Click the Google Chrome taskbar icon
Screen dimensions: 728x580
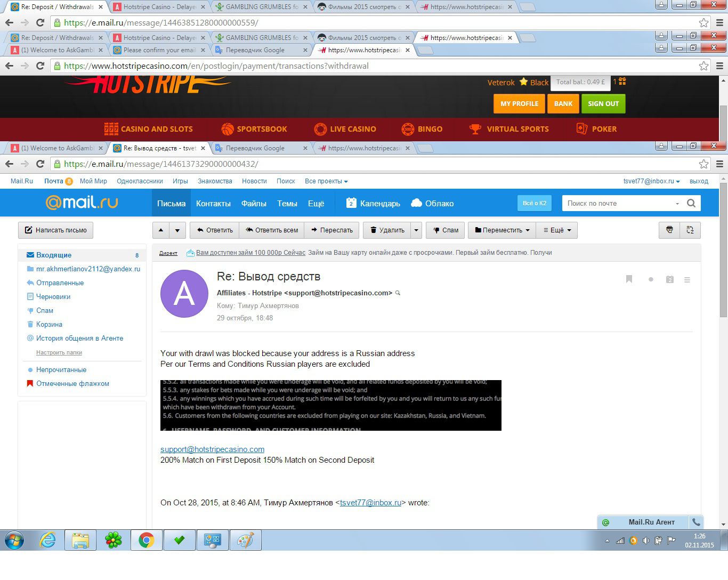pyautogui.click(x=146, y=540)
